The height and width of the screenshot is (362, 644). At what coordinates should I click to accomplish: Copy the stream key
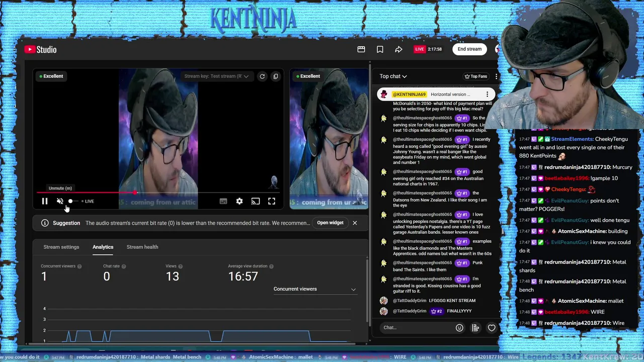click(x=276, y=76)
